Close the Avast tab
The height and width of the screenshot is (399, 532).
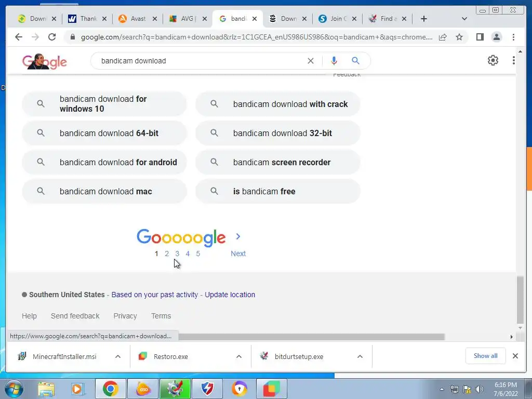coord(155,19)
